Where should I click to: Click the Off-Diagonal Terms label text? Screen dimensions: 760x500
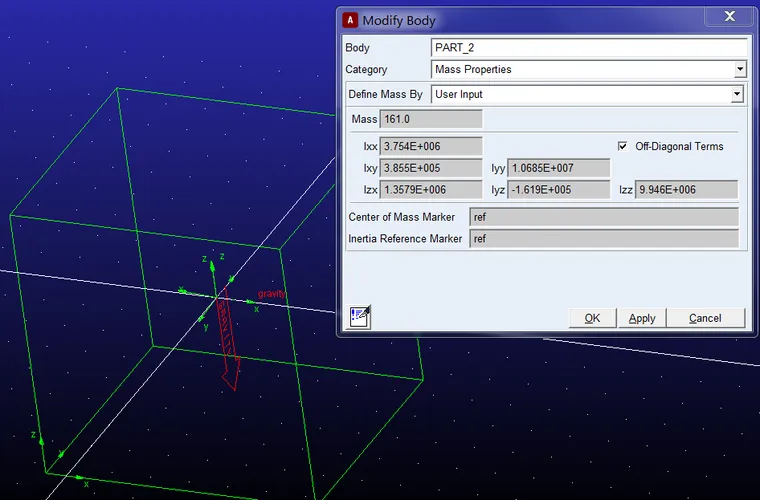pyautogui.click(x=679, y=146)
